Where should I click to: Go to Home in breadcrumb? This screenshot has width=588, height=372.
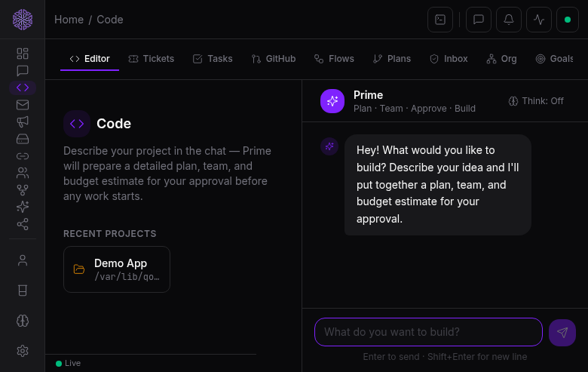69,20
